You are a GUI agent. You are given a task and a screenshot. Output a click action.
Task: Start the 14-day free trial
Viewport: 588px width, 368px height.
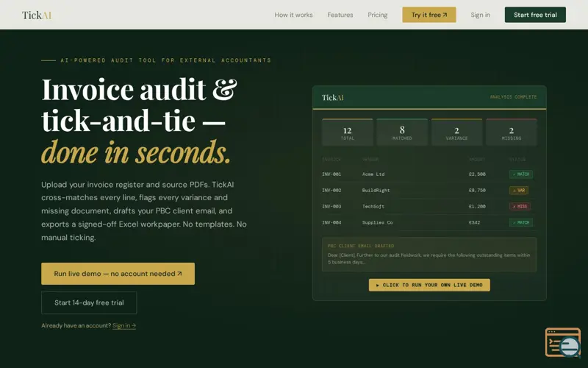[89, 302]
